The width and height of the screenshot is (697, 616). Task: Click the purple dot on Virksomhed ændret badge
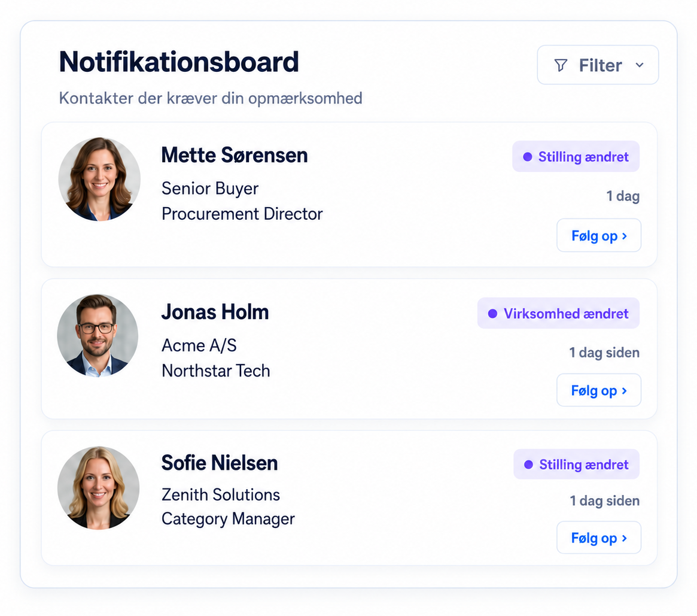click(x=492, y=314)
